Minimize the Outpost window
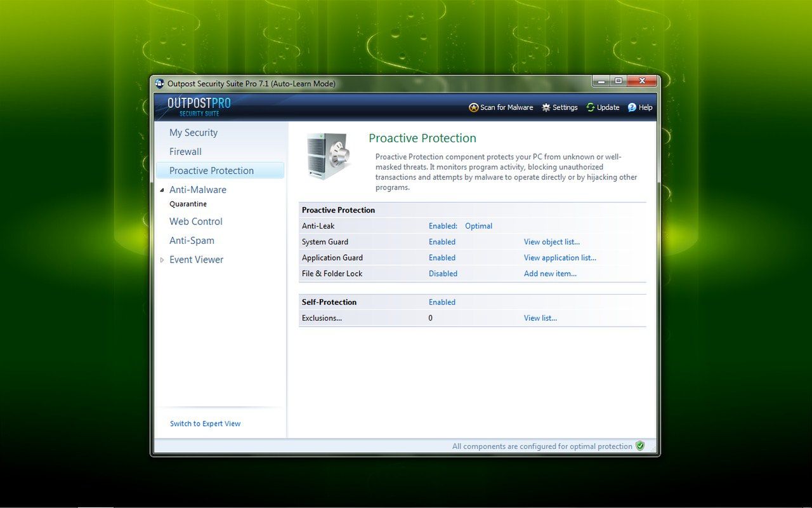This screenshot has height=508, width=812. pyautogui.click(x=601, y=81)
